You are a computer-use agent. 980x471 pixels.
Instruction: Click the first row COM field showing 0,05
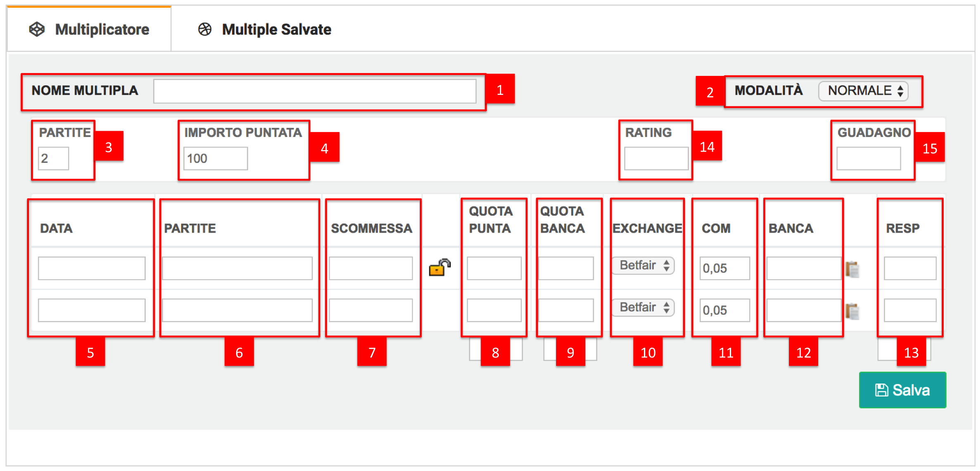725,268
